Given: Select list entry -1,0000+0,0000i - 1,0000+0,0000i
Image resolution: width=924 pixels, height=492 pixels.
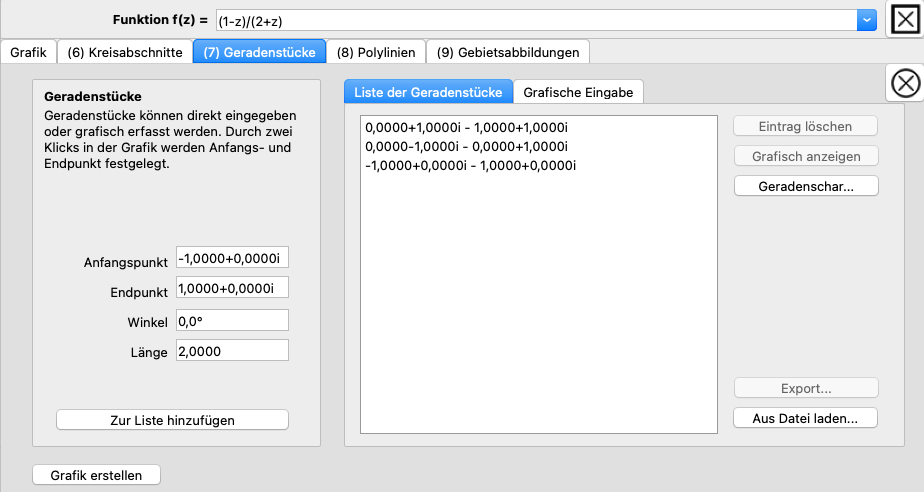Looking at the screenshot, I should tap(470, 165).
